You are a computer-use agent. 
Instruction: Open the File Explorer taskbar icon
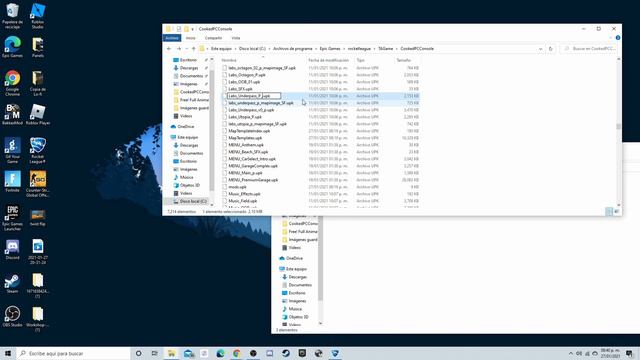(171, 353)
